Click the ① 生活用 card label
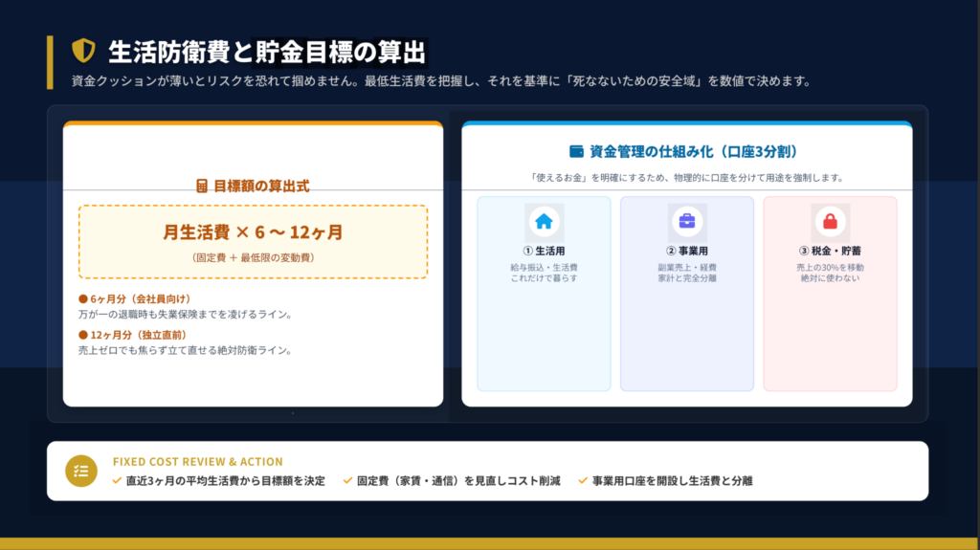The width and height of the screenshot is (980, 550). [x=544, y=252]
